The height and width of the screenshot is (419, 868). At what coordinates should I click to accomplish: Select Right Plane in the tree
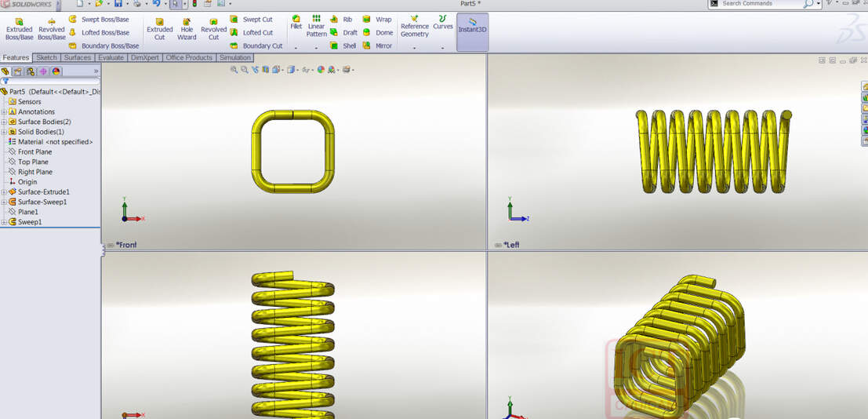coord(31,172)
